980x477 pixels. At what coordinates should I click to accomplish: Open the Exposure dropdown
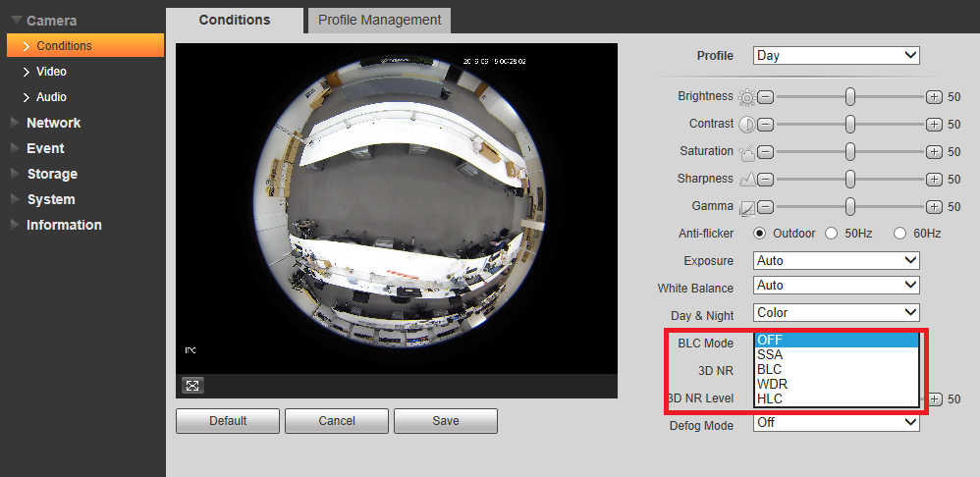[x=837, y=260]
